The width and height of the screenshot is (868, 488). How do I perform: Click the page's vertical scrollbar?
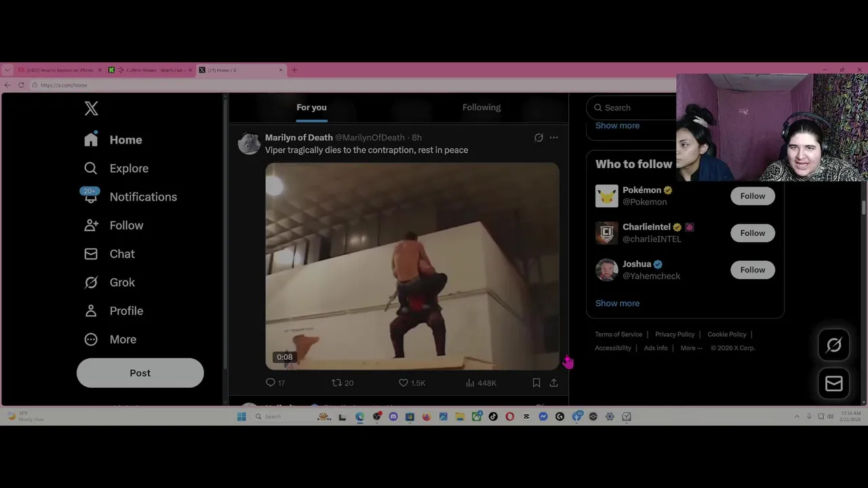(x=863, y=207)
